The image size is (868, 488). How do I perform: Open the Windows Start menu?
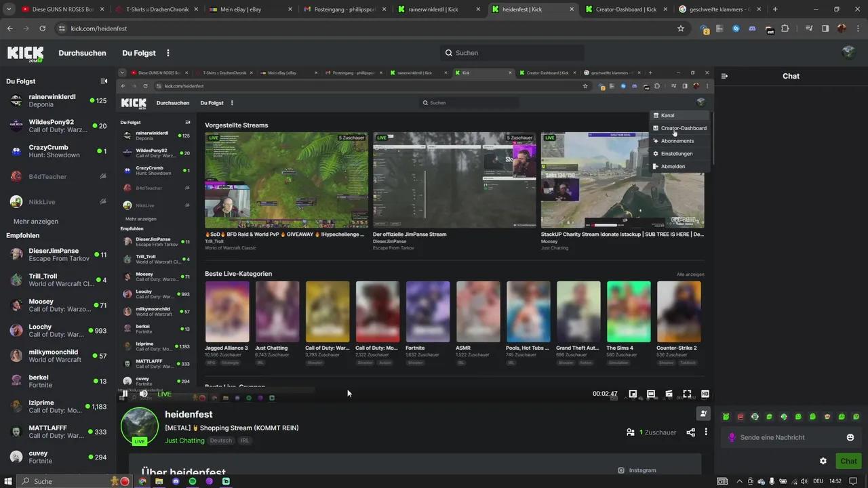tap(8, 481)
